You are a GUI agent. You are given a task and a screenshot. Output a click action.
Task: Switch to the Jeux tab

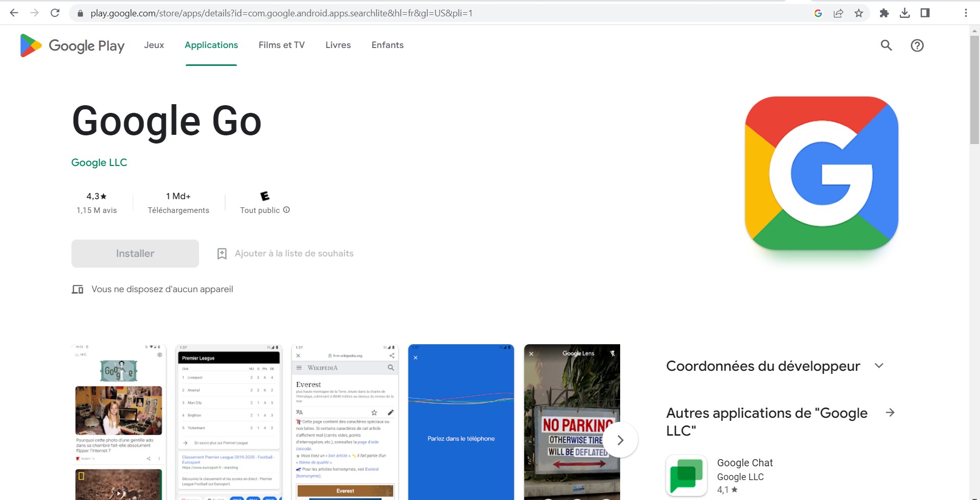154,45
